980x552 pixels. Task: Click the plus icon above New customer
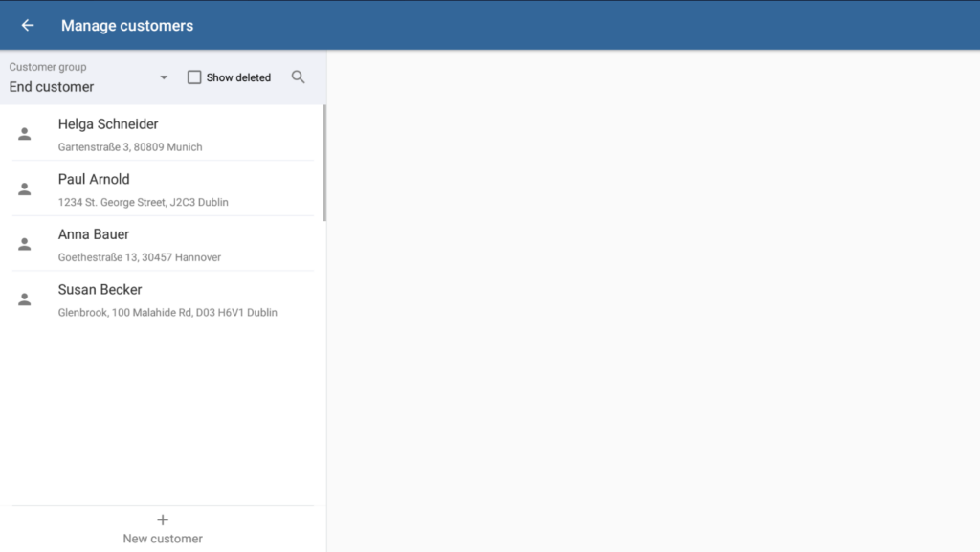(x=163, y=519)
